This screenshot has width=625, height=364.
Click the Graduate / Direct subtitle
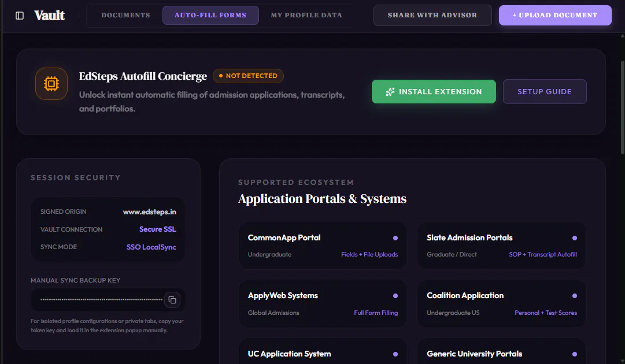coord(452,254)
